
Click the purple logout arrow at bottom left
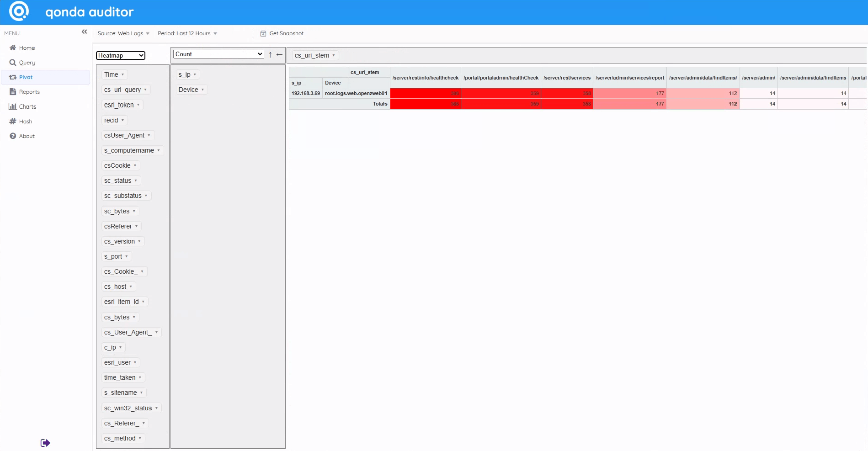tap(45, 442)
